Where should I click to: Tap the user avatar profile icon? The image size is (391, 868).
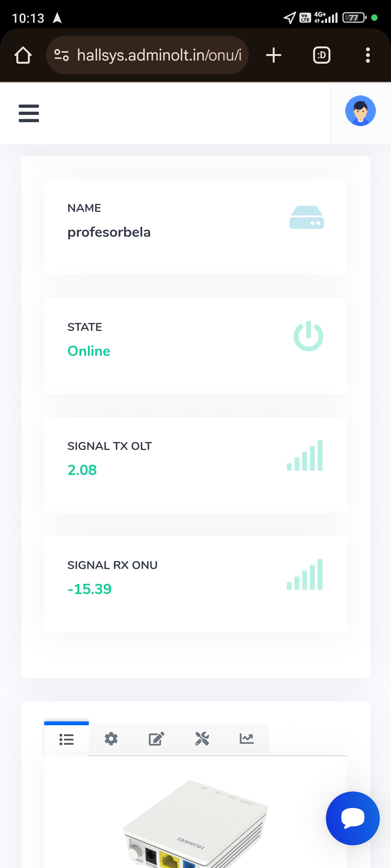(x=360, y=111)
